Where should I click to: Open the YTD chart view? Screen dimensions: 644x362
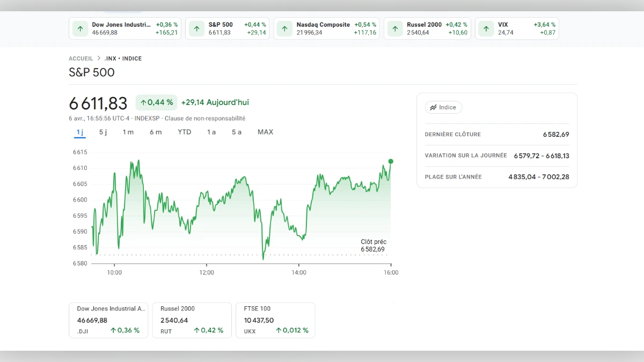pos(184,131)
